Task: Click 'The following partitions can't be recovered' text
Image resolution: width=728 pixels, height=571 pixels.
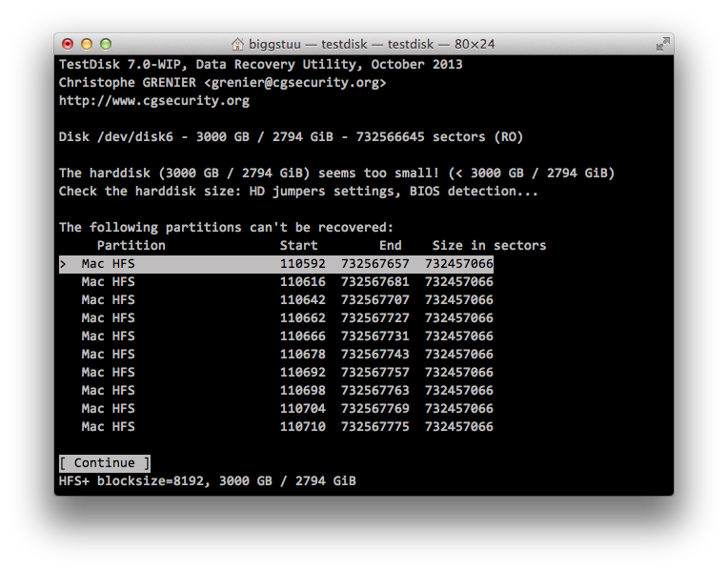Action: tap(226, 228)
